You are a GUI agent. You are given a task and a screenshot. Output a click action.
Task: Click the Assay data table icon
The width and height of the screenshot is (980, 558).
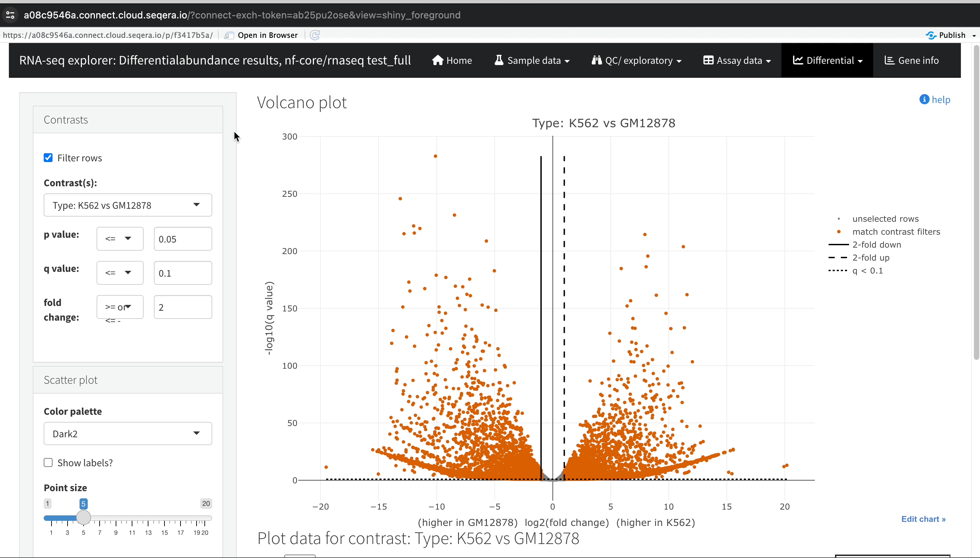click(x=708, y=60)
